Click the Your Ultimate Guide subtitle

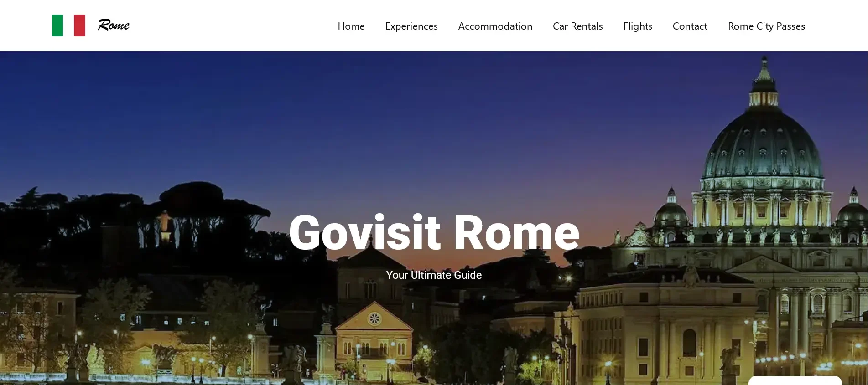coord(434,275)
